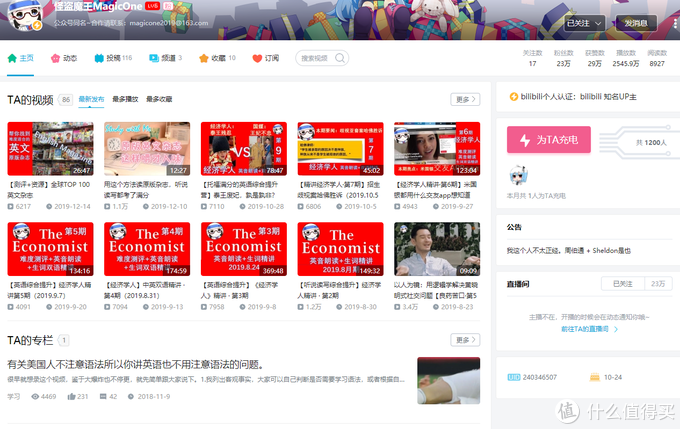The image size is (680, 429).
Task: Open the 频道 channels tab
Action: [x=166, y=58]
